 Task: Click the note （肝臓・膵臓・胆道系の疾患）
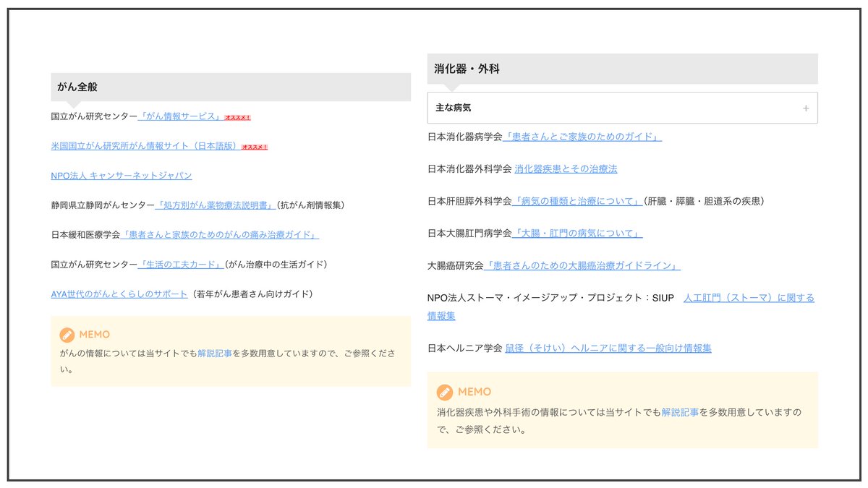click(704, 201)
